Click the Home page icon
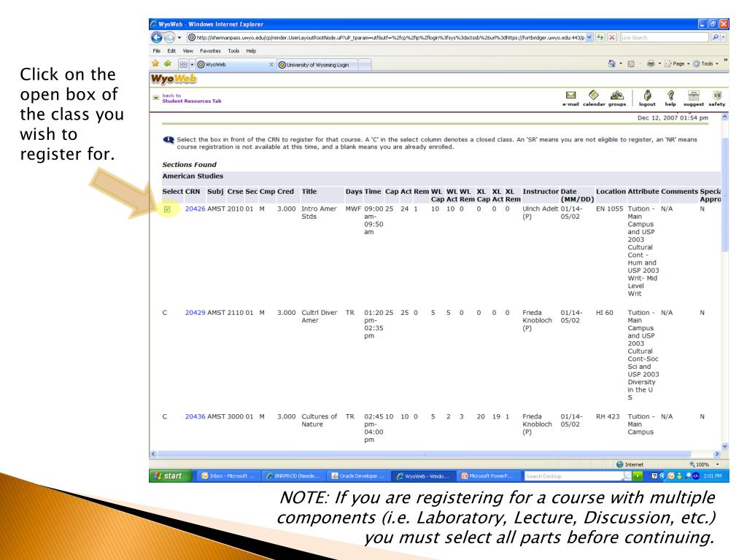This screenshot has width=747, height=560. tap(612, 63)
